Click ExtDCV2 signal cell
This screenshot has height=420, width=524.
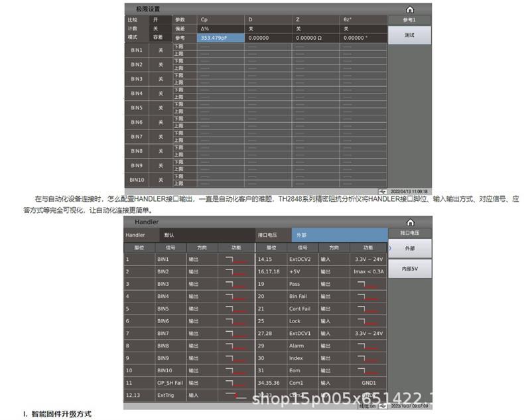tap(302, 259)
